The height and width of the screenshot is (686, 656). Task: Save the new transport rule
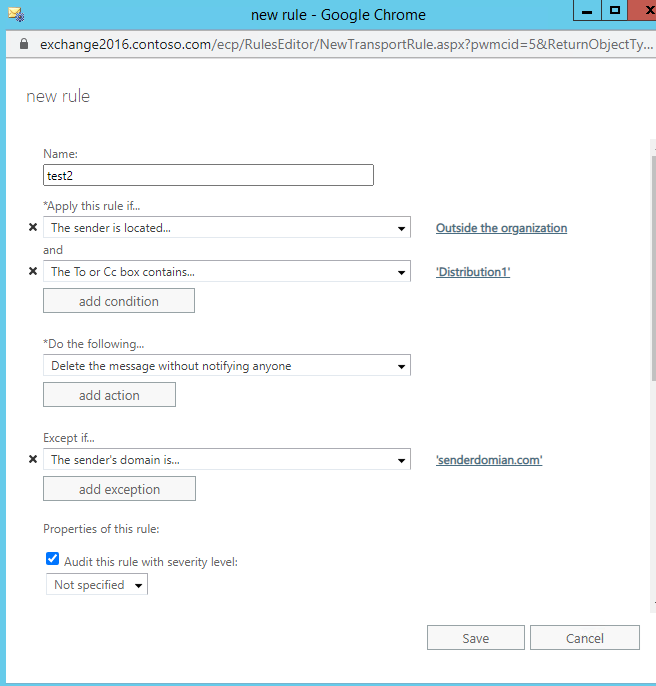click(x=475, y=639)
